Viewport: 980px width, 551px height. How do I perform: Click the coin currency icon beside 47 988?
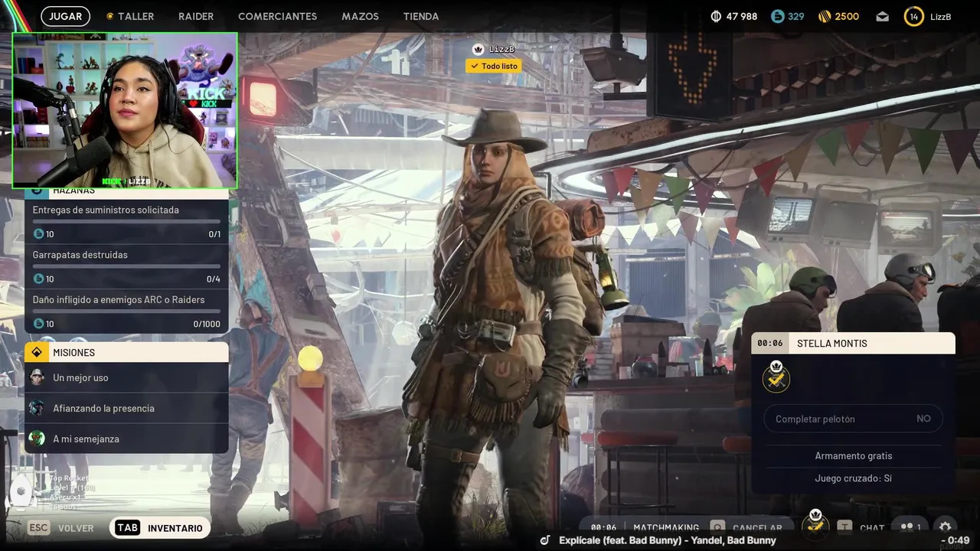[717, 16]
